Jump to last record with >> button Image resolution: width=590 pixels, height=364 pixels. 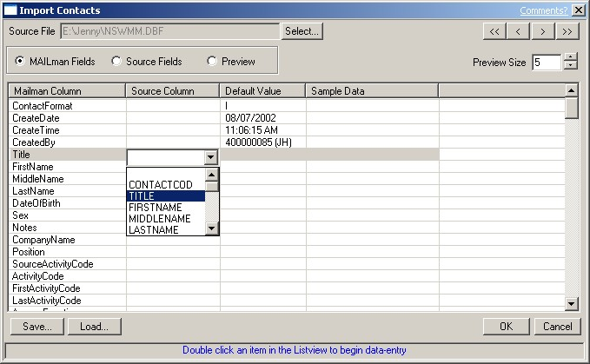567,31
